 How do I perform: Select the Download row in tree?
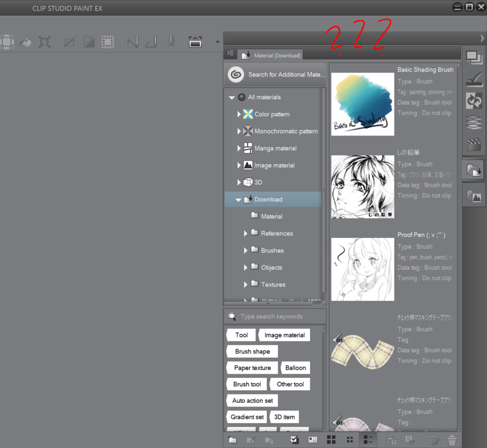pos(273,199)
